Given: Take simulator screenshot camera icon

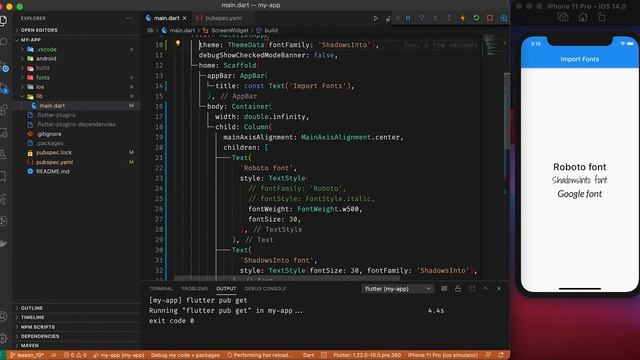Looking at the screenshot, I should (563, 17).
